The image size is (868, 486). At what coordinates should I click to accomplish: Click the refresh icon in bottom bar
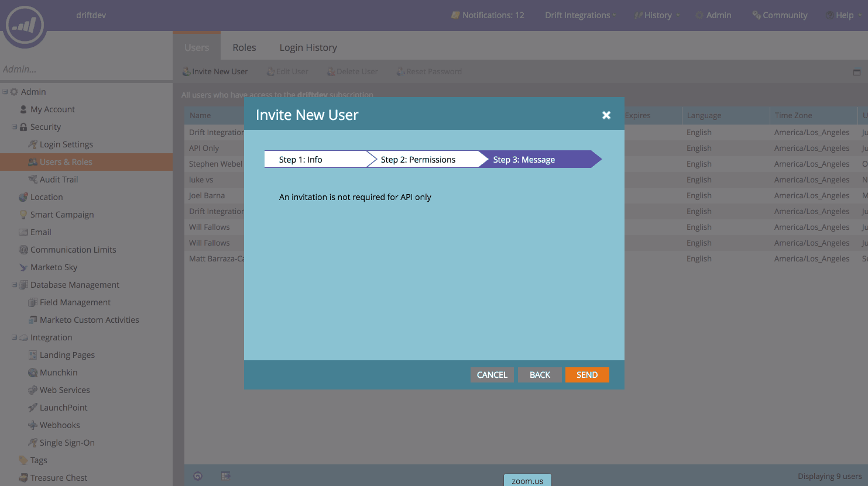tap(198, 476)
